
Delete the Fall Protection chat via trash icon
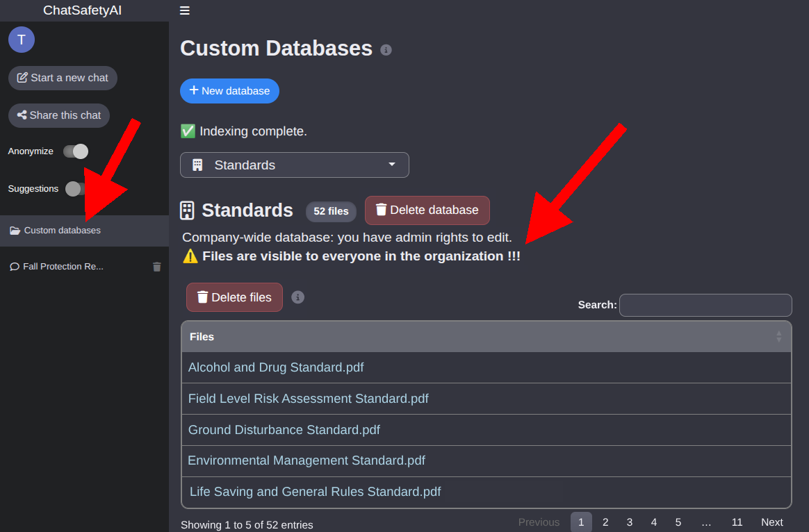click(x=156, y=266)
